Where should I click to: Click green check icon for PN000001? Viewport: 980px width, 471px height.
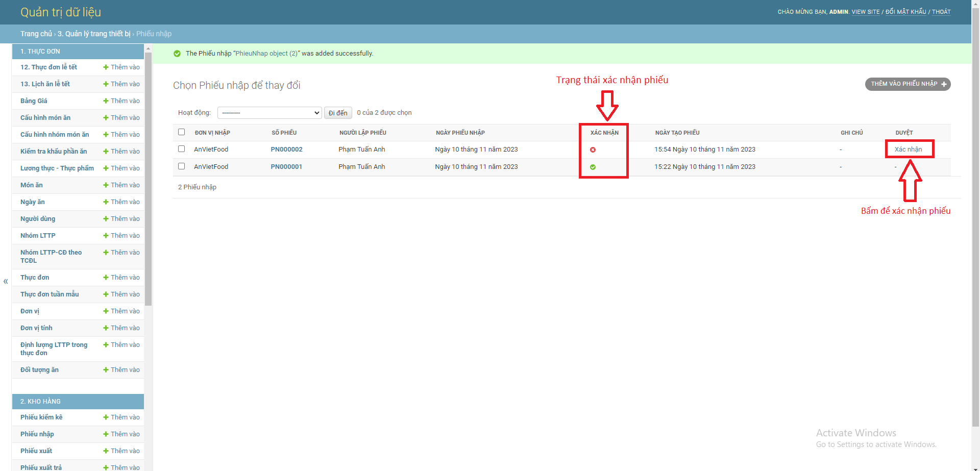[593, 166]
